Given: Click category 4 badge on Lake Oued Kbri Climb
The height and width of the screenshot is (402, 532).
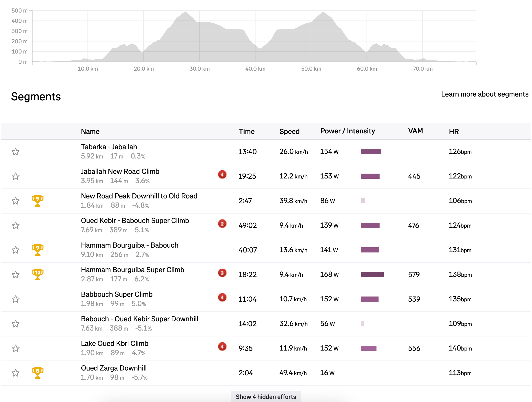Looking at the screenshot, I should pos(222,347).
